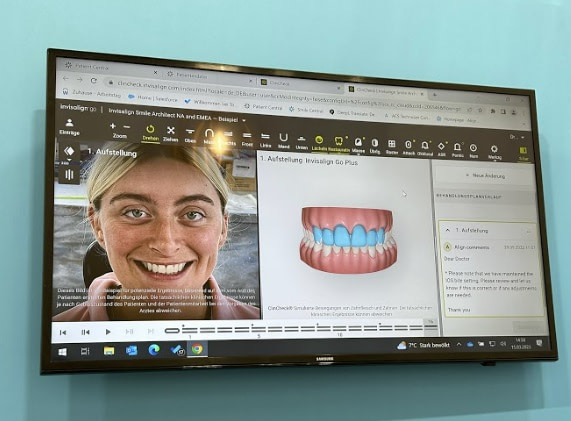Open File Explorer from the taskbar
This screenshot has width=571, height=421.
click(x=109, y=351)
